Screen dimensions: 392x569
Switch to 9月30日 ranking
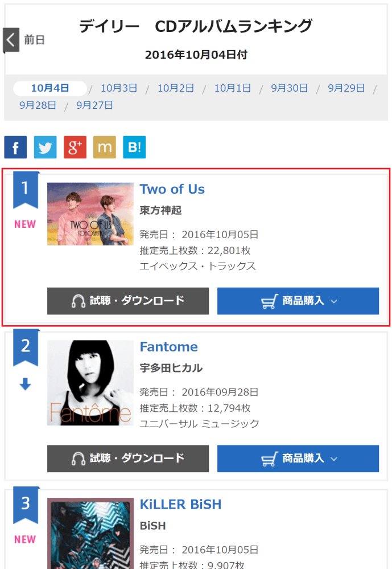tap(289, 88)
